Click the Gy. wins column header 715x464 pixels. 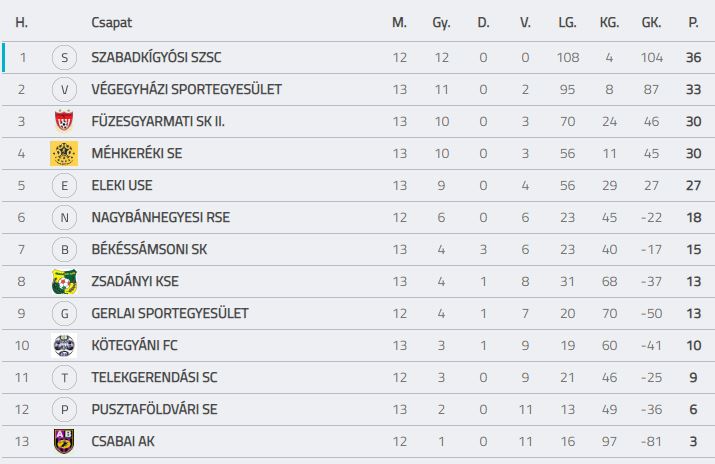[441, 23]
